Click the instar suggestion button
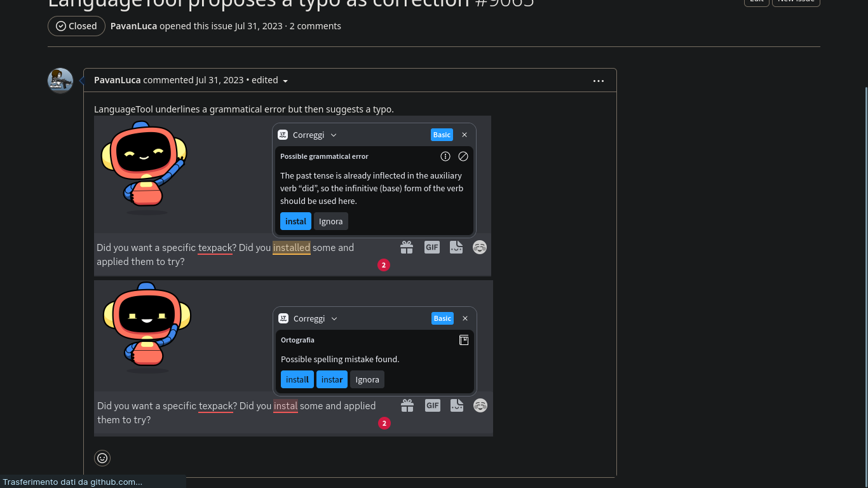This screenshot has width=868, height=488. (332, 379)
